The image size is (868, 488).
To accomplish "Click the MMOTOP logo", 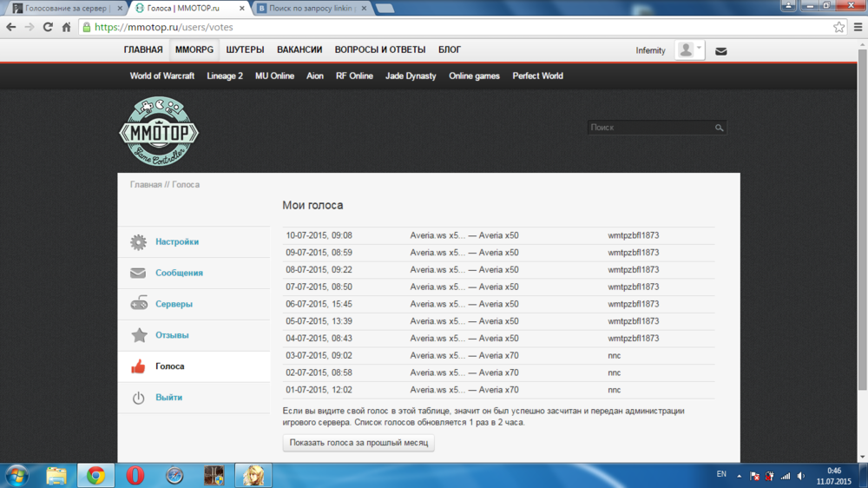I will [159, 132].
